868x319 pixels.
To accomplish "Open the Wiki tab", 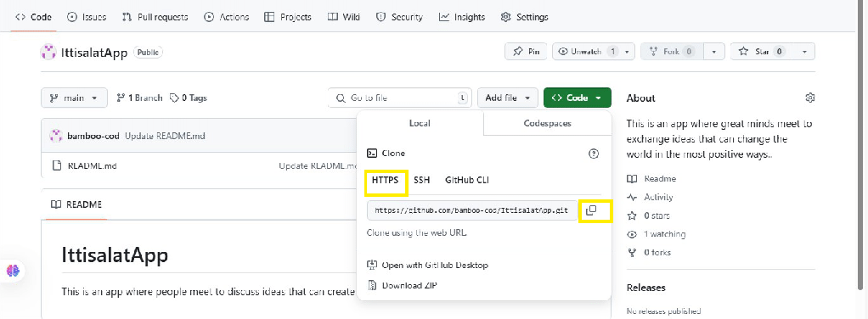I will (344, 17).
